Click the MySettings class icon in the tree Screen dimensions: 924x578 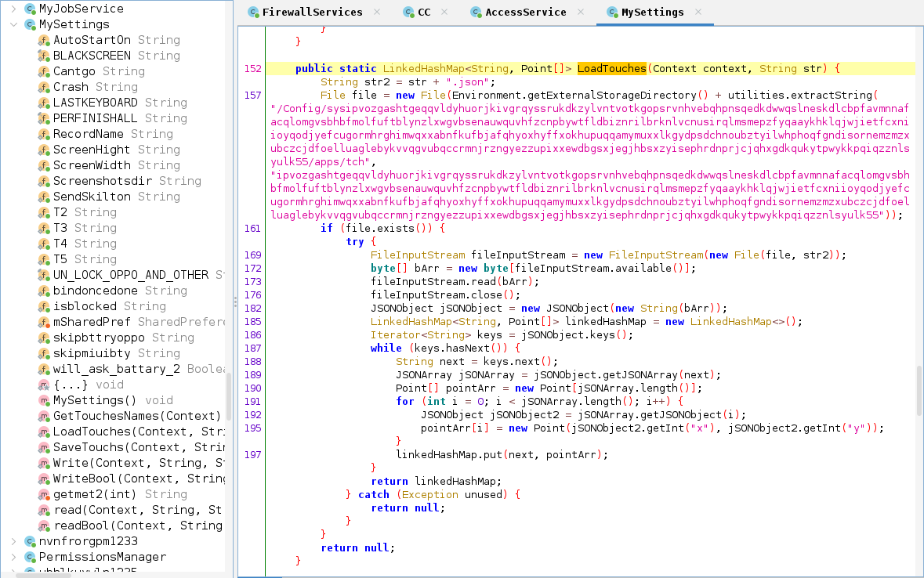30,25
